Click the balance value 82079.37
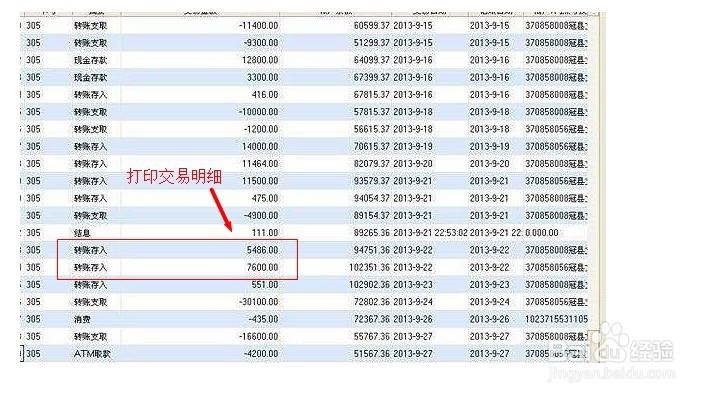 372,164
